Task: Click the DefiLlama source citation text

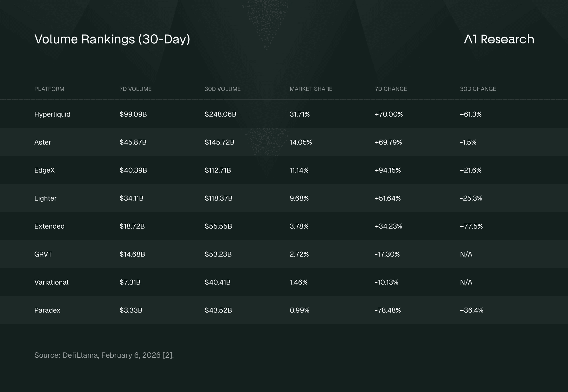Action: [104, 355]
